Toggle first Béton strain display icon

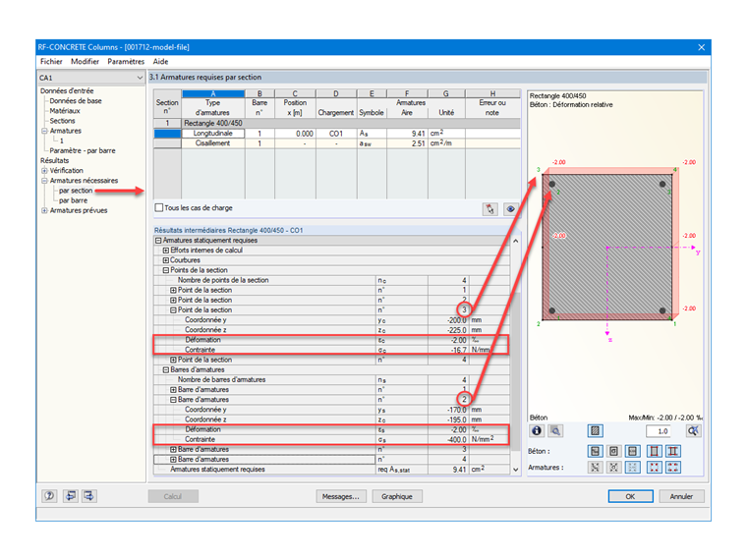[x=595, y=451]
